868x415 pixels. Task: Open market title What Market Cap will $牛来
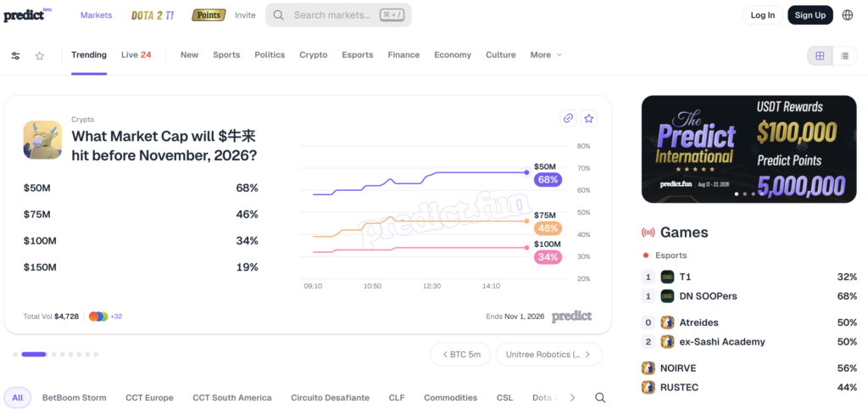click(164, 145)
